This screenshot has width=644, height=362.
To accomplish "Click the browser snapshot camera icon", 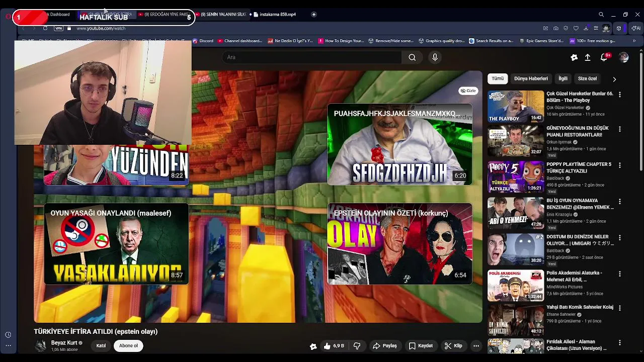I will coord(555,28).
